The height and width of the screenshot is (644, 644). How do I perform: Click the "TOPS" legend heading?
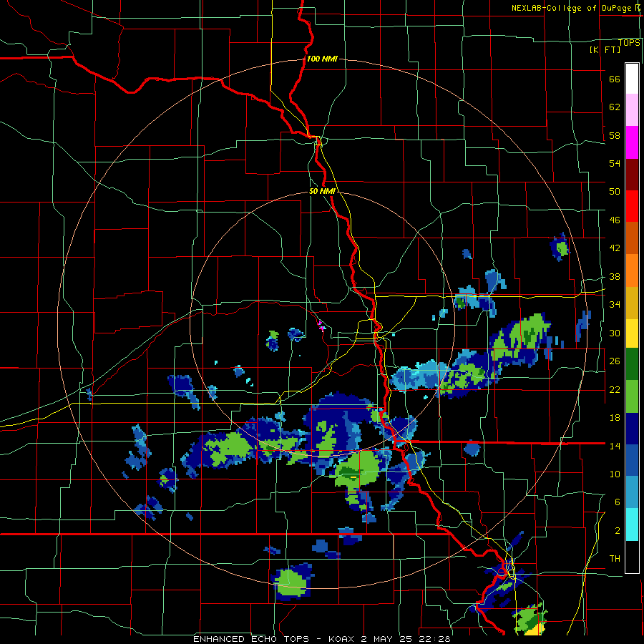629,43
